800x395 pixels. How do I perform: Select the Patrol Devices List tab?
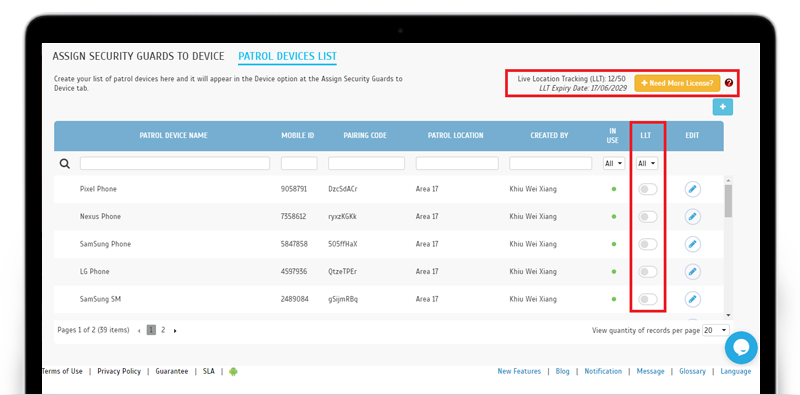287,56
